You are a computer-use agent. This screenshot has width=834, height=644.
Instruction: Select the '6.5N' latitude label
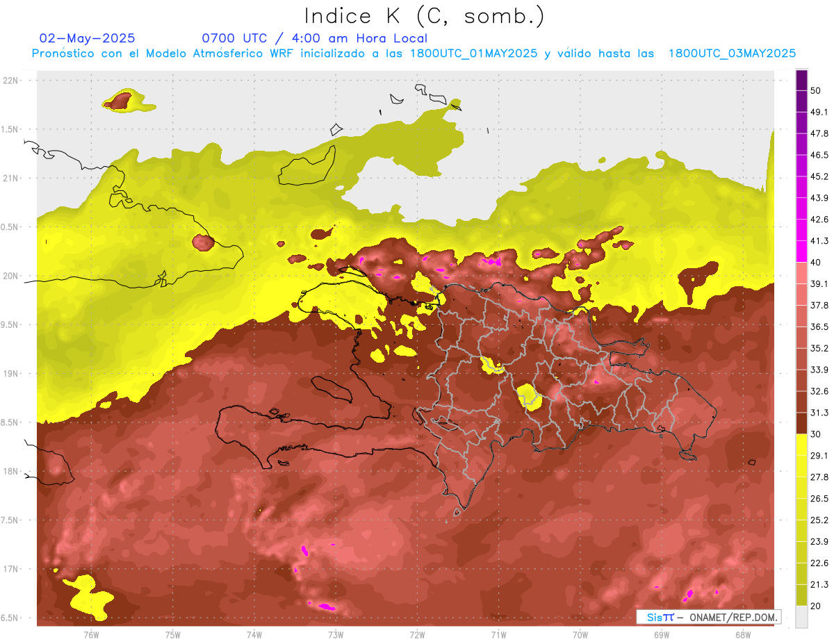pos(10,618)
